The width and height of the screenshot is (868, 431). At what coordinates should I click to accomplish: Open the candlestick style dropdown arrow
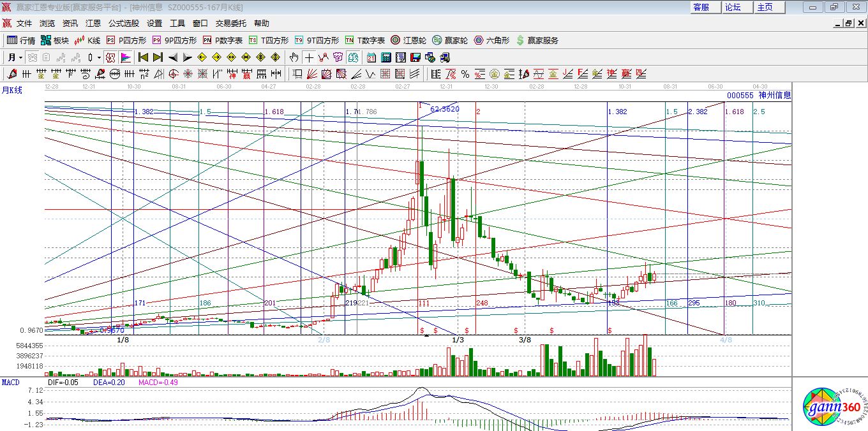coord(98,57)
